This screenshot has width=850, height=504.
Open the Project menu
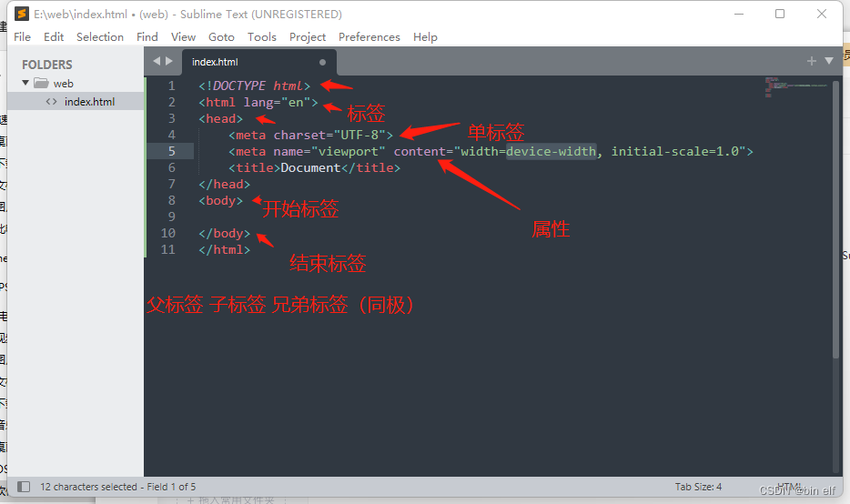click(308, 37)
